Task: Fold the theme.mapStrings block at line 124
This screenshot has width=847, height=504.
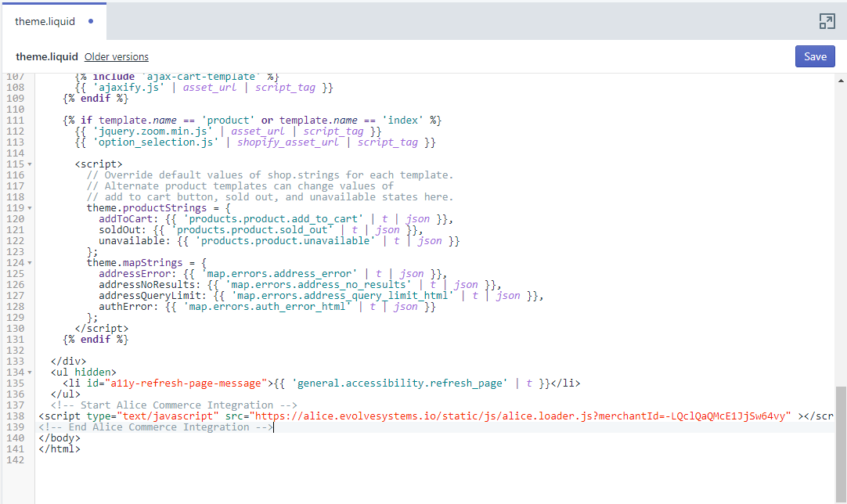Action: (30, 263)
